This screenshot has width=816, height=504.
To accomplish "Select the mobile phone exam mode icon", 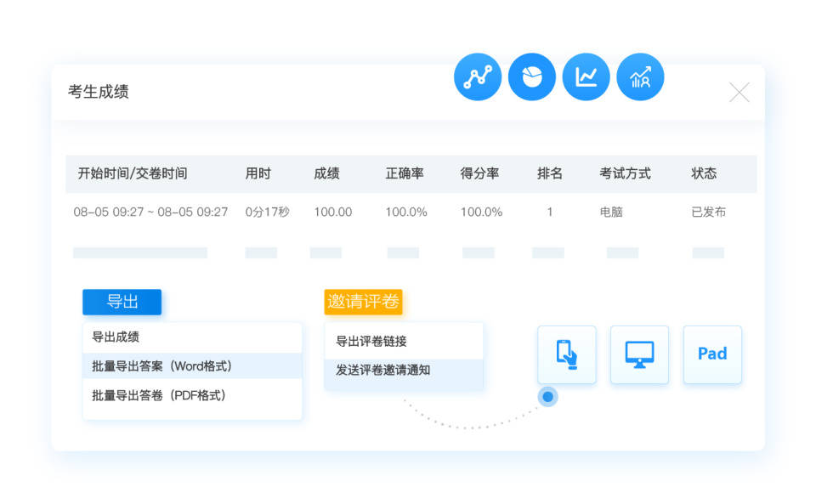I will [566, 354].
